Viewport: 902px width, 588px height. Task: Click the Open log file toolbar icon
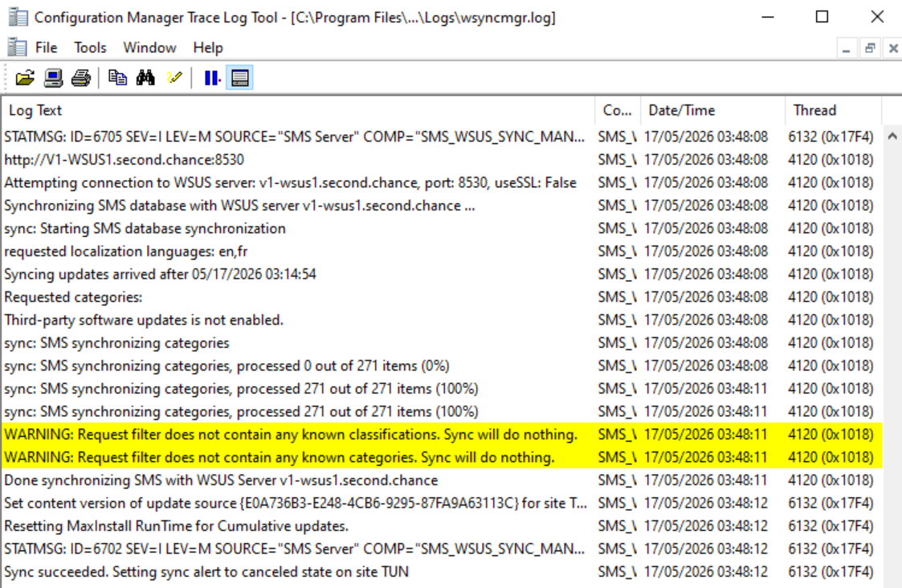coord(25,78)
